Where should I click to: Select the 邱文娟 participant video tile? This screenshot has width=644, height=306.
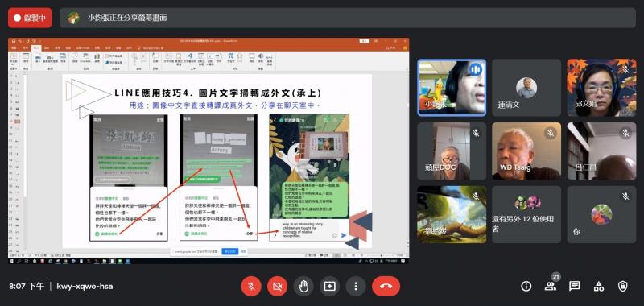(601, 88)
